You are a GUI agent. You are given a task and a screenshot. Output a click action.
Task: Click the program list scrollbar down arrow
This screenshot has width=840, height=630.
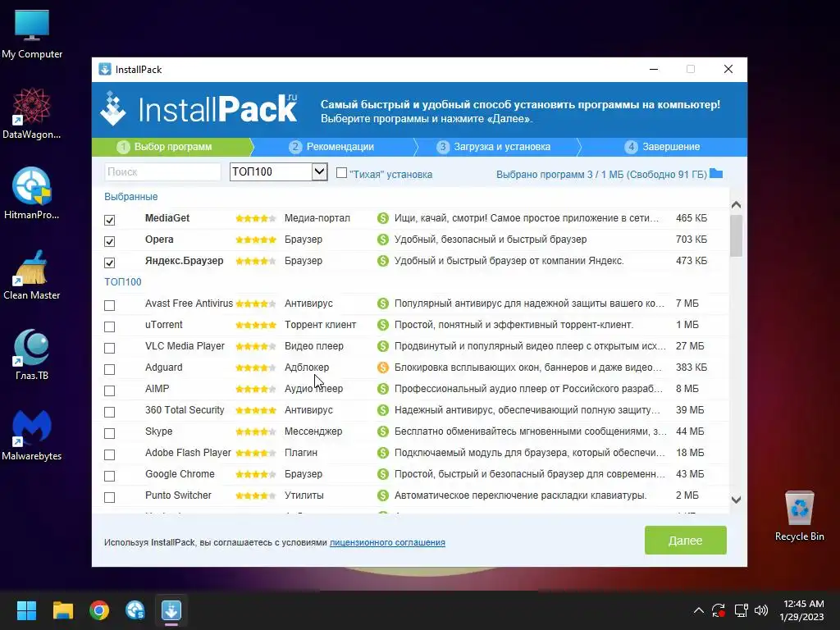click(x=736, y=500)
